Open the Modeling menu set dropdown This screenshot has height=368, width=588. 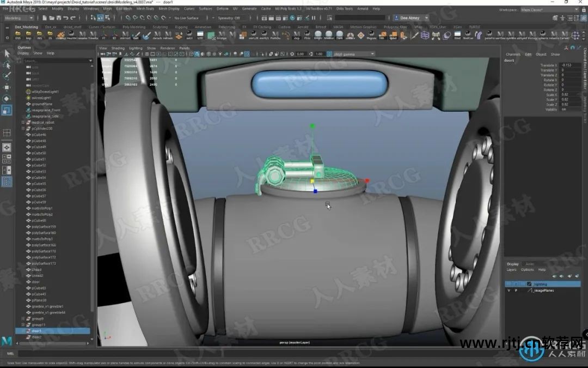(19, 18)
